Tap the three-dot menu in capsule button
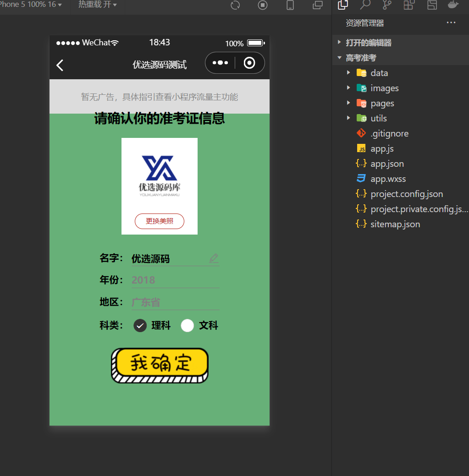This screenshot has height=476, width=469. click(220, 63)
